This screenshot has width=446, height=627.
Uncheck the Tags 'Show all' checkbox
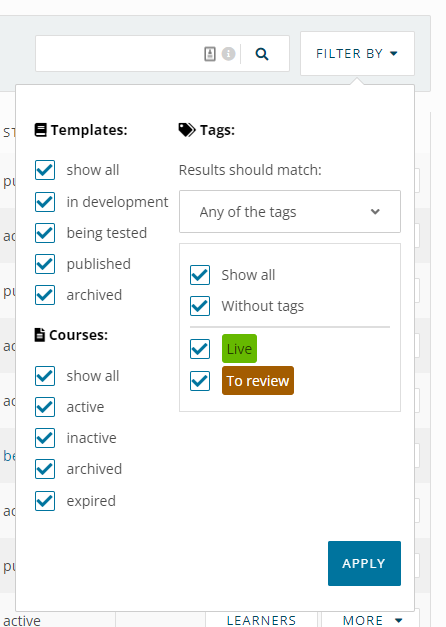click(200, 275)
